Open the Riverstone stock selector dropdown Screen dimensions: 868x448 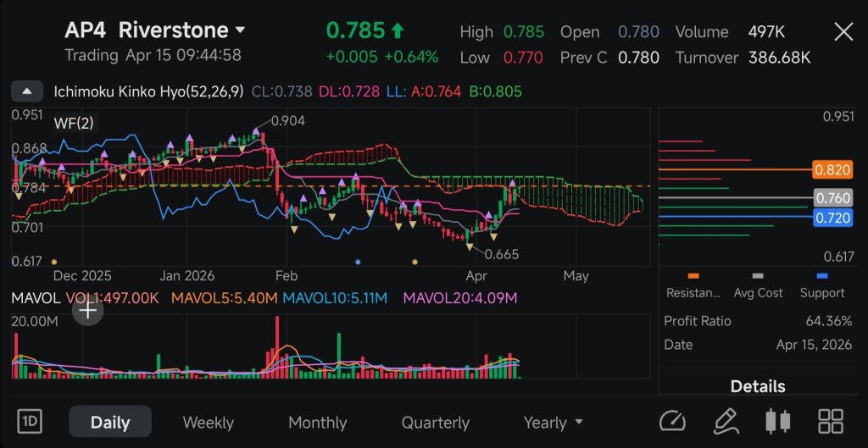153,30
